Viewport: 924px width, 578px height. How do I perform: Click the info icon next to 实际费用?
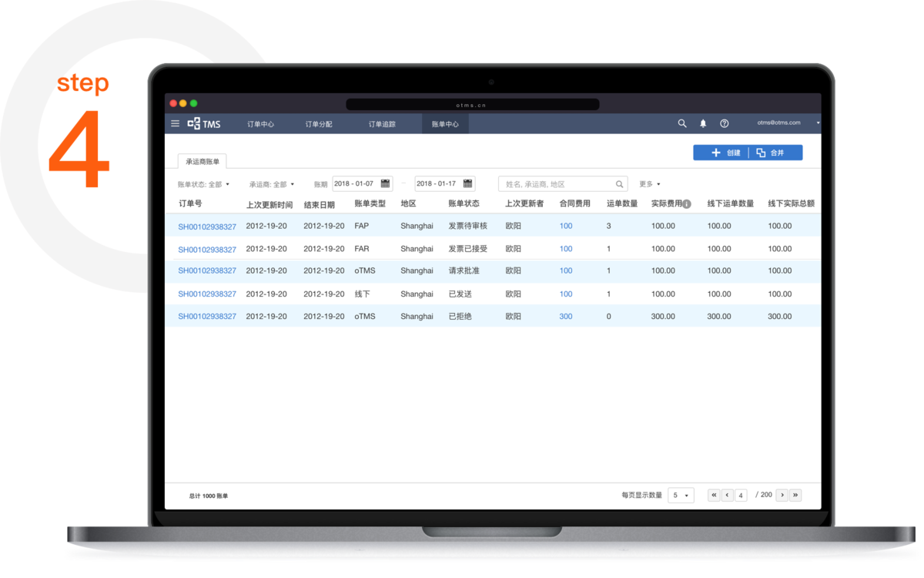pyautogui.click(x=687, y=204)
